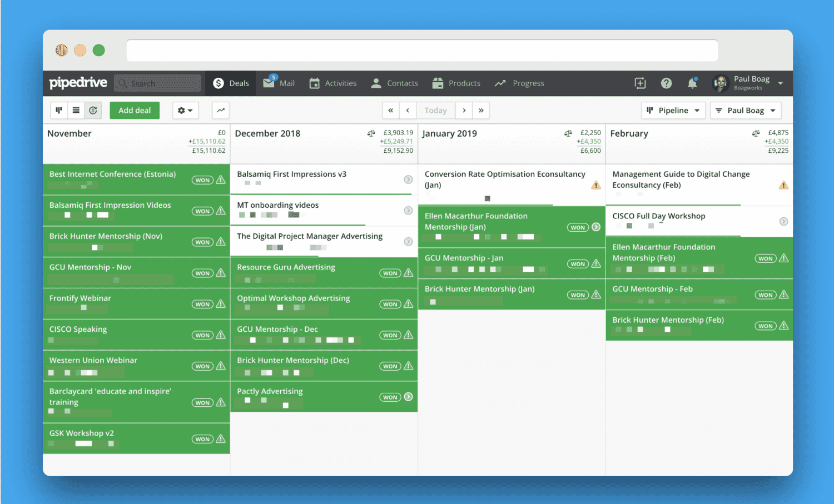Click the Add deal button
The width and height of the screenshot is (834, 504).
[135, 111]
